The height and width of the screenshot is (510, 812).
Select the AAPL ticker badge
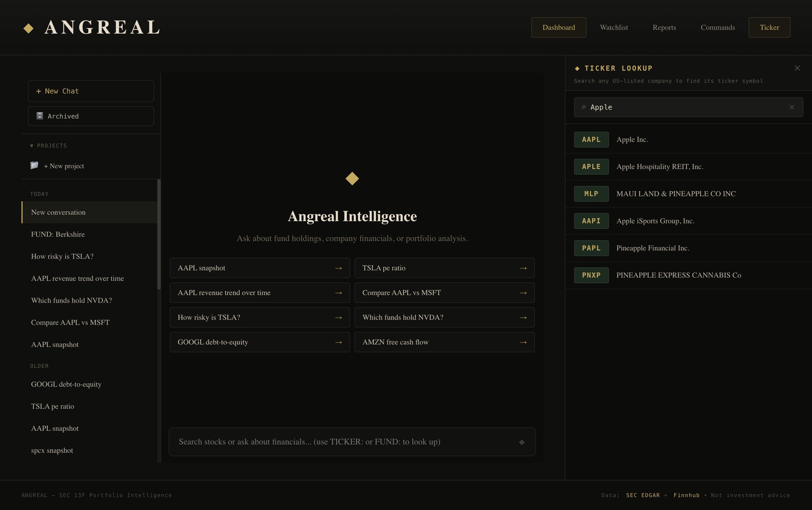click(591, 139)
